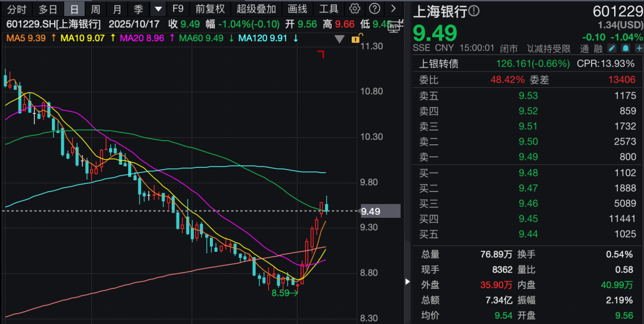Click the 画线 drawing tools button
This screenshot has height=324, width=644.
pyautogui.click(x=297, y=9)
